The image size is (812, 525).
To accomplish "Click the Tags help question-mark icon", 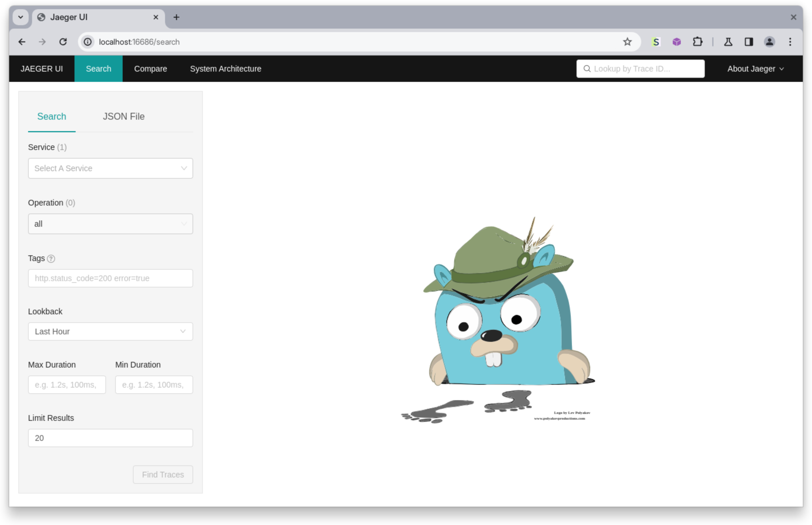I will pyautogui.click(x=51, y=259).
